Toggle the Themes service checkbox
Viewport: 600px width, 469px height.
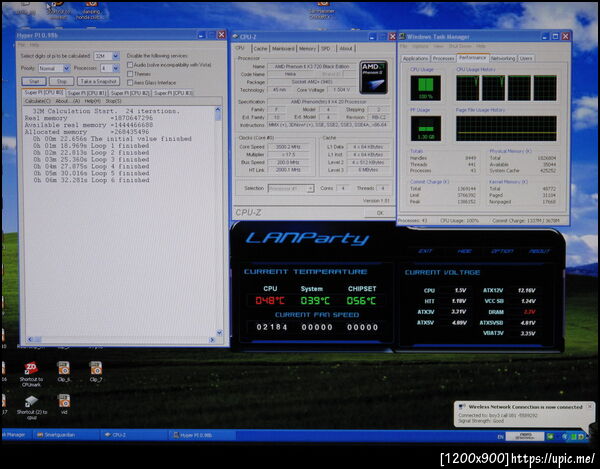[x=130, y=74]
